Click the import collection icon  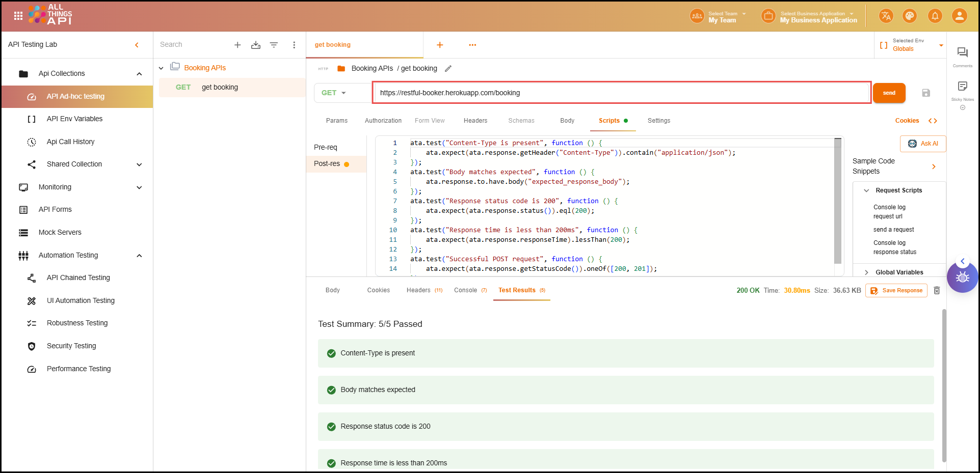[256, 45]
